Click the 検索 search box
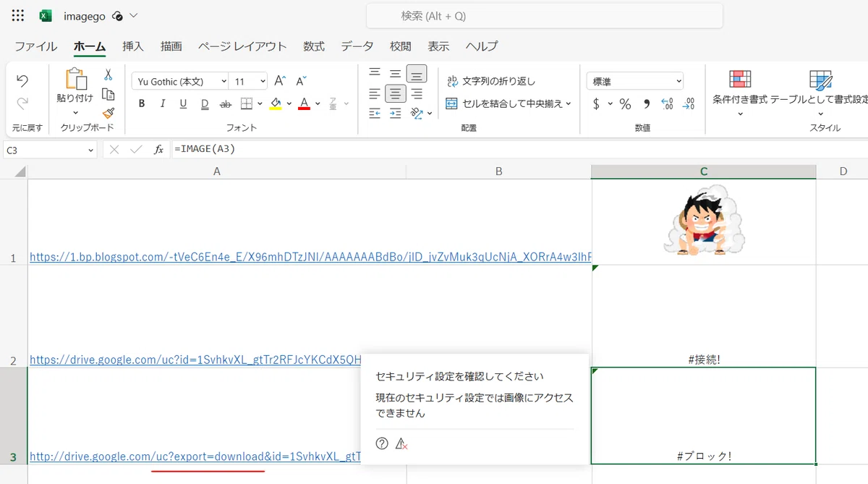868x484 pixels. [545, 16]
